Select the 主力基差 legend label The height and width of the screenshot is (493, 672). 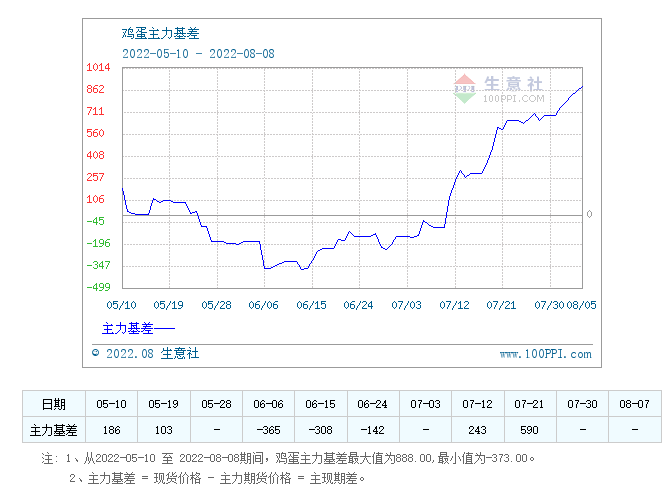[127, 328]
